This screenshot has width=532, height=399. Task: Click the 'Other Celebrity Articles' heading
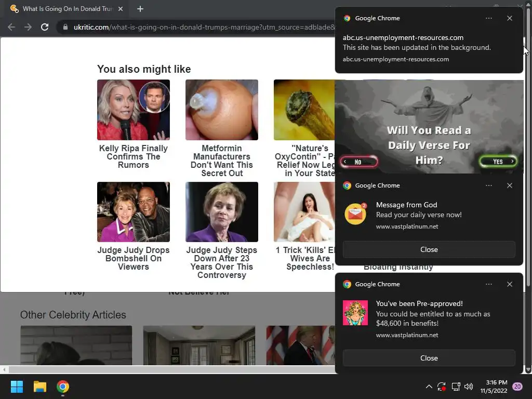73,315
